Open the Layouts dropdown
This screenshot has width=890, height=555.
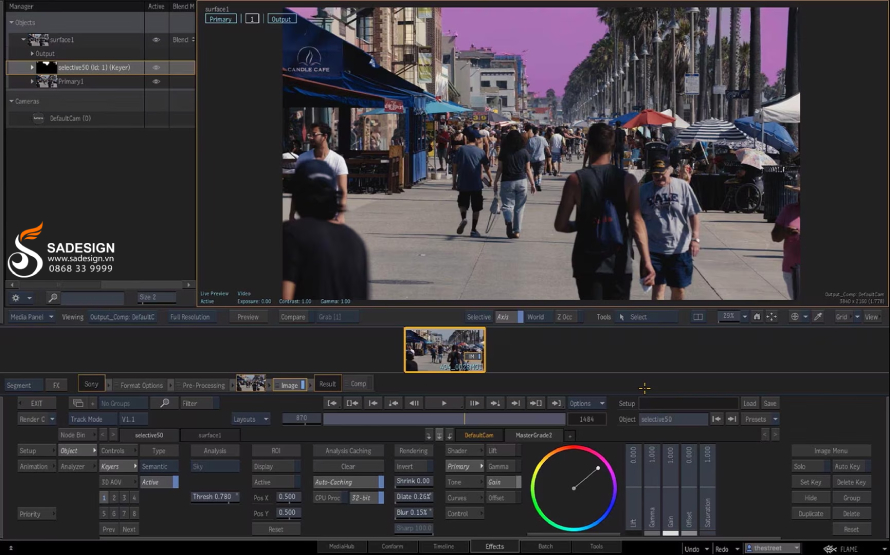[x=250, y=419]
